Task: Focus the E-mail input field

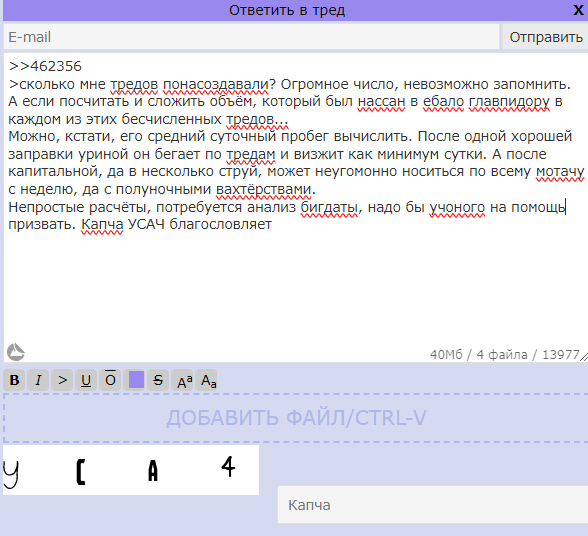Action: click(x=251, y=37)
